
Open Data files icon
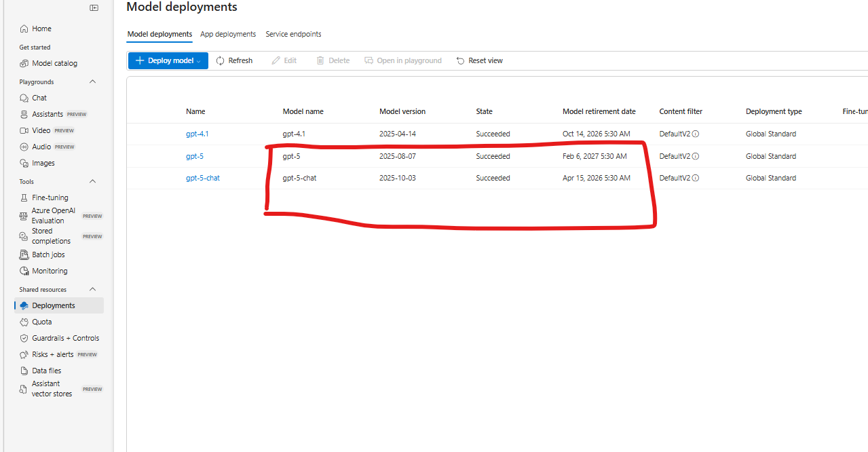[24, 371]
